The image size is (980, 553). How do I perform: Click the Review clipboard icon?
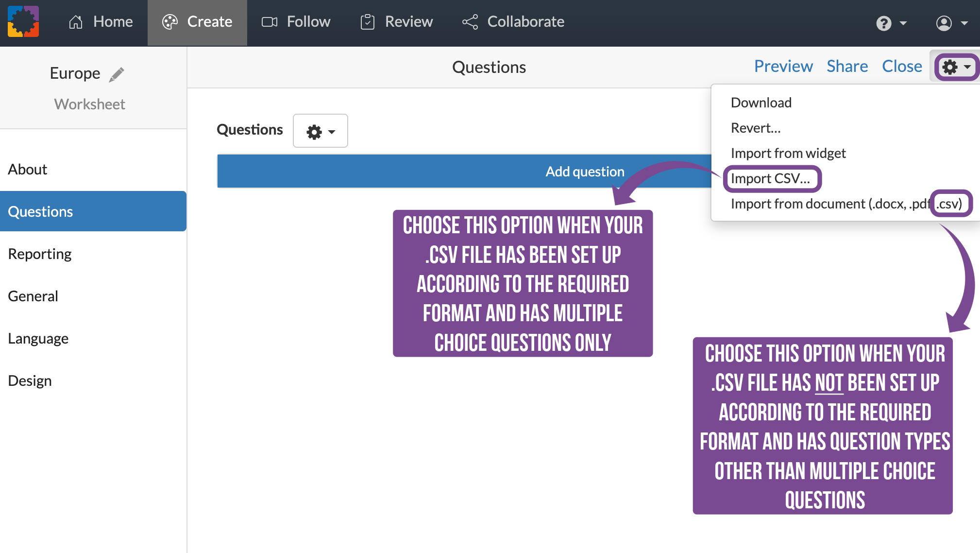click(x=368, y=22)
